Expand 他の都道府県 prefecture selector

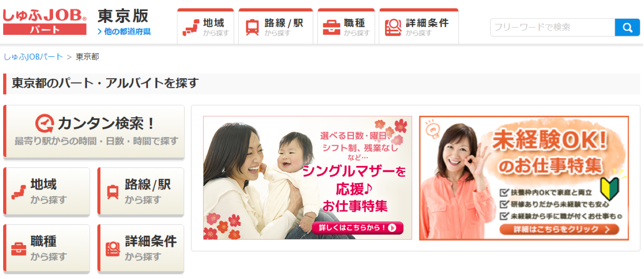click(124, 32)
